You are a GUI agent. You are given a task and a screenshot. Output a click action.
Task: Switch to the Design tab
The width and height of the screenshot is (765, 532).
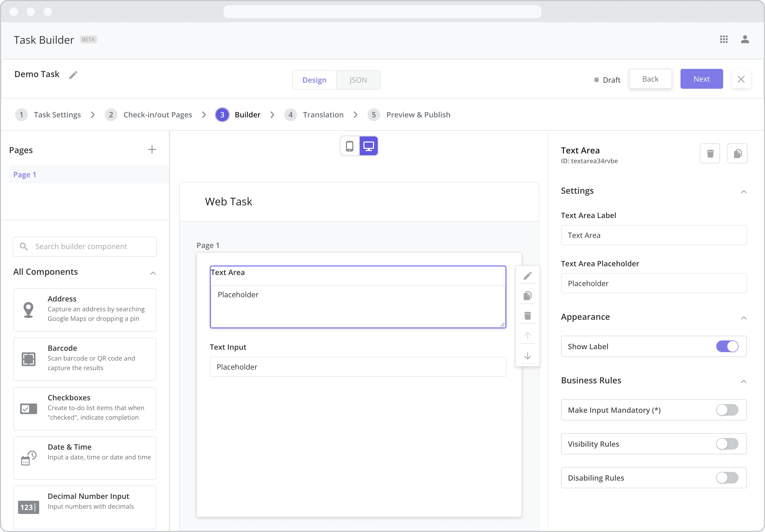click(x=314, y=80)
